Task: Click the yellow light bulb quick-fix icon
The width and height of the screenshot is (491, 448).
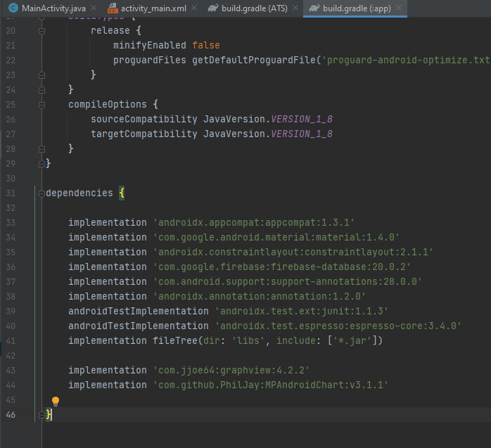Action: 56,401
